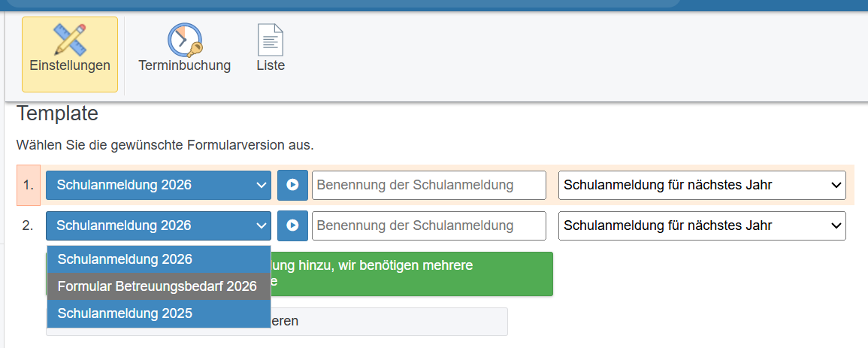This screenshot has height=348, width=868.
Task: Select 'Schulanmeldung 2026' from open list
Action: [x=125, y=259]
